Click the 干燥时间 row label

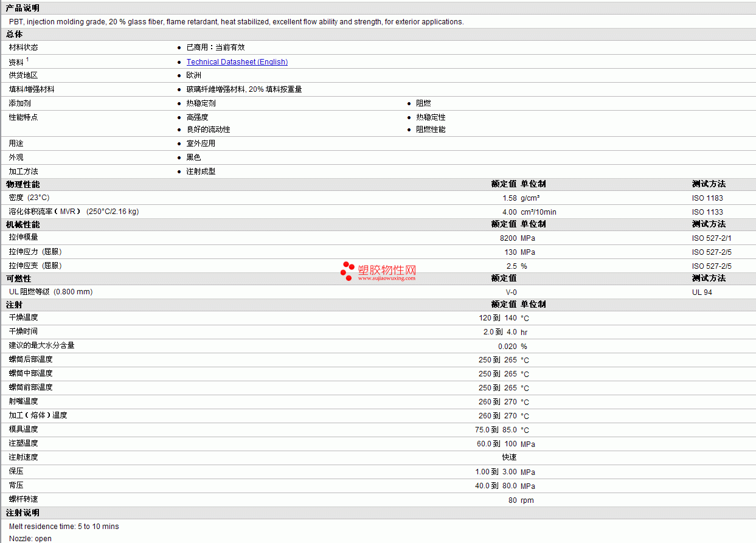(23, 331)
